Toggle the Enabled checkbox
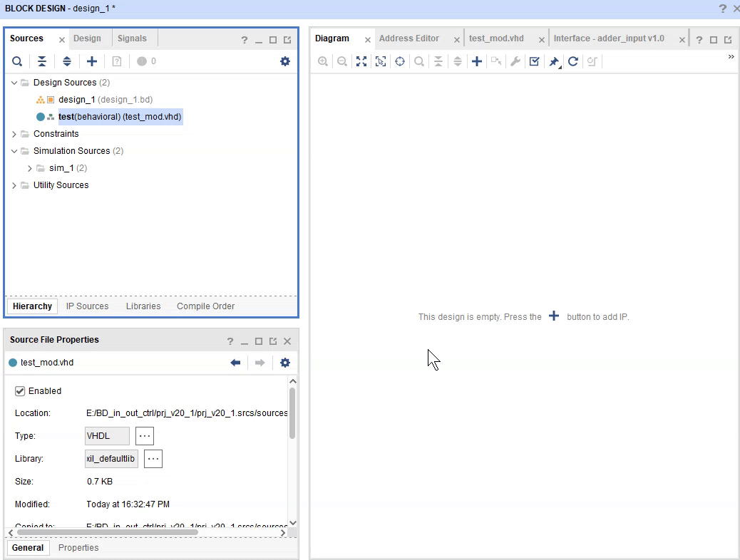 pos(20,391)
